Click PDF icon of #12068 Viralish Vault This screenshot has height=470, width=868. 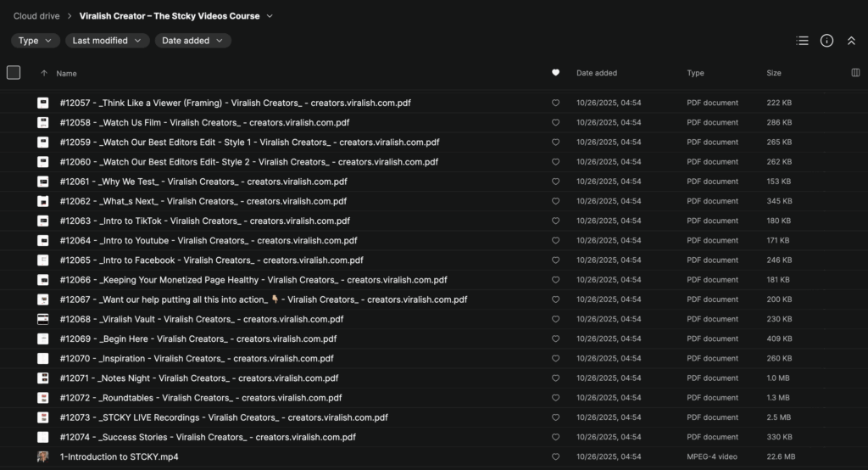point(42,319)
